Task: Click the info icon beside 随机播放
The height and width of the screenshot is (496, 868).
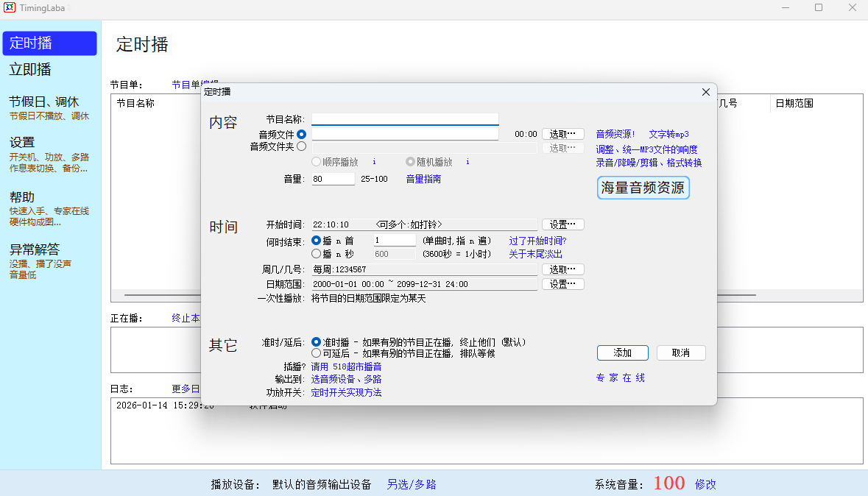Action: click(x=467, y=162)
